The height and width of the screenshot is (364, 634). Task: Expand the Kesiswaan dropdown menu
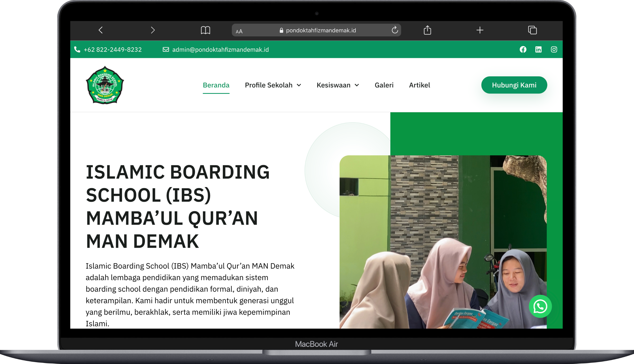338,85
